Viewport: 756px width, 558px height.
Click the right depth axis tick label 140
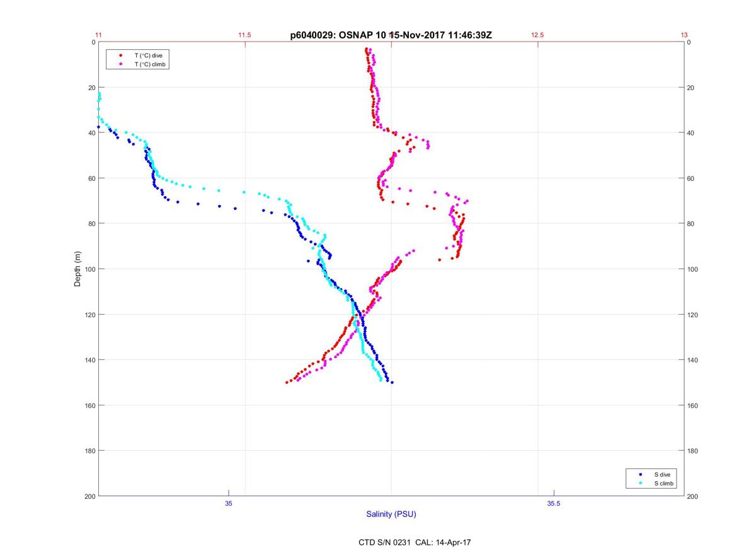(x=693, y=360)
